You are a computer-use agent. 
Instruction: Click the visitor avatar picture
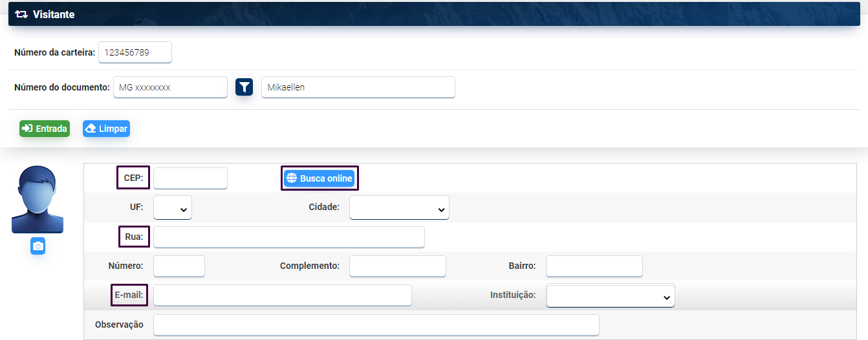point(38,199)
